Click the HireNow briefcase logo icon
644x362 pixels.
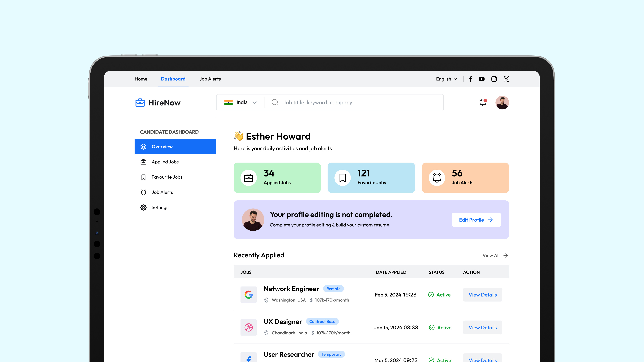140,102
